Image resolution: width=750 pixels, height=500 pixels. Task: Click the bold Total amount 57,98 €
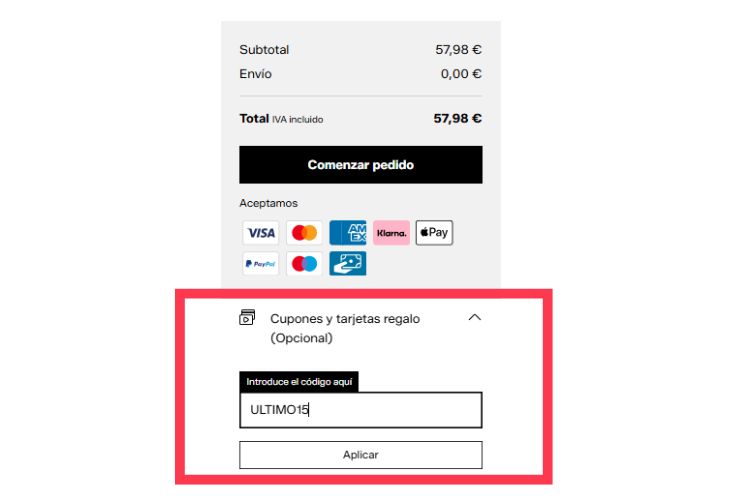coord(457,118)
